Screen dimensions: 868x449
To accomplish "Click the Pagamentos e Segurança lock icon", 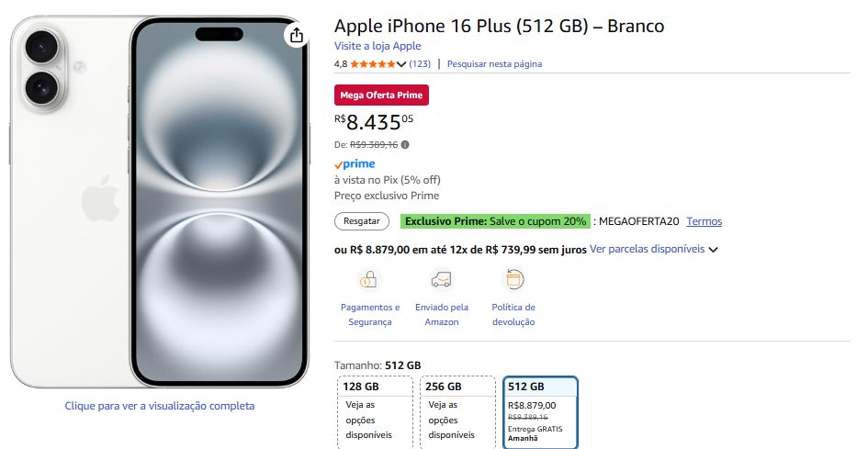I will tap(369, 279).
